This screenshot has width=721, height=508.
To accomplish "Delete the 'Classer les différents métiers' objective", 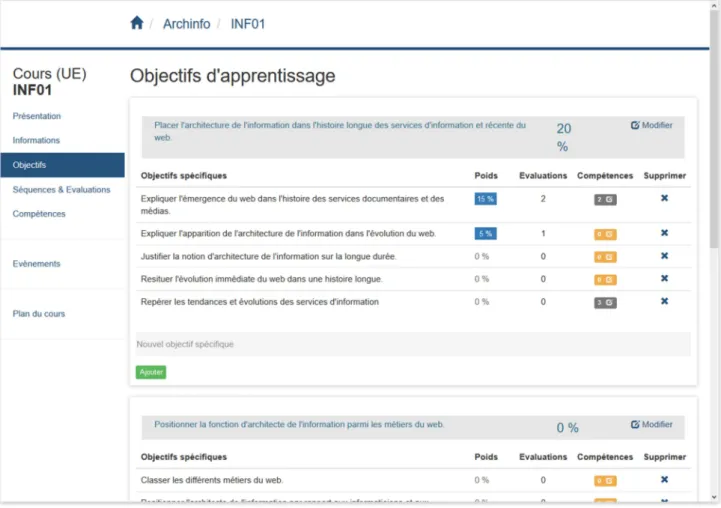I will pyautogui.click(x=664, y=479).
